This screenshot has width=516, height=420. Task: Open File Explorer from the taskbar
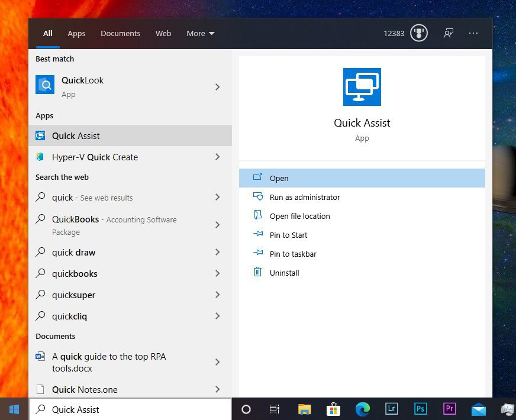pos(304,409)
